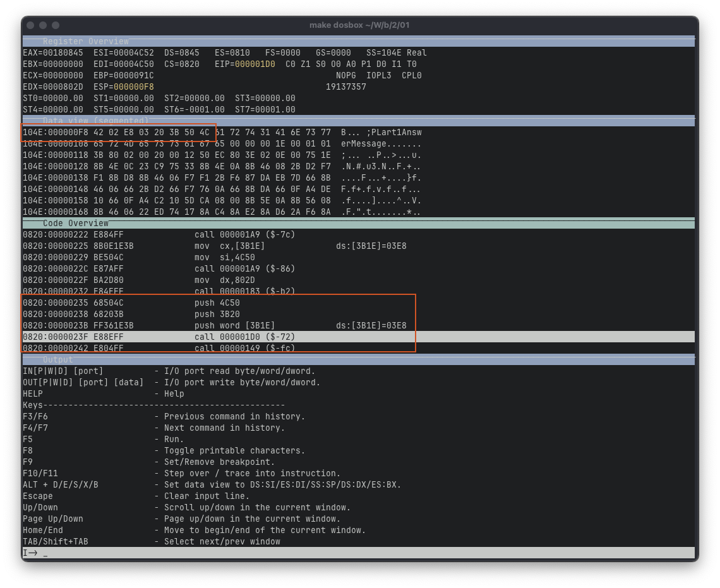The image size is (720, 588).
Task: Click the push 4C50 instruction
Action: click(x=217, y=303)
